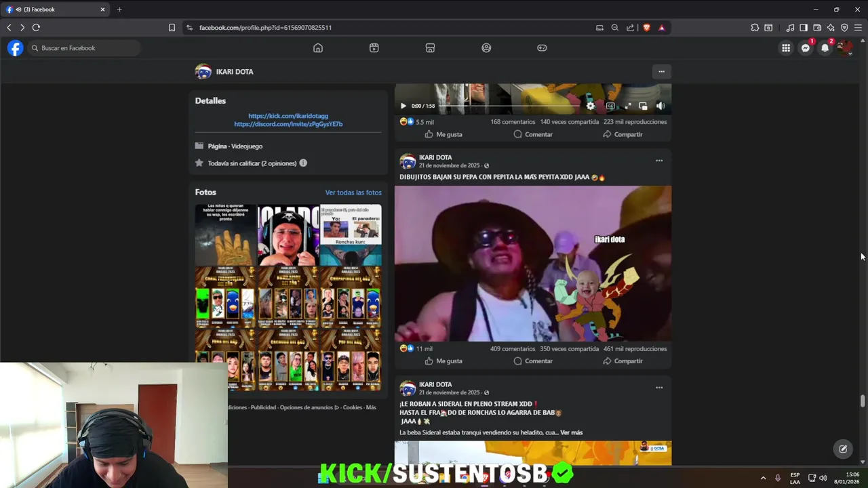Image resolution: width=868 pixels, height=488 pixels.
Task: Open 168 comentarios count
Action: coord(513,122)
